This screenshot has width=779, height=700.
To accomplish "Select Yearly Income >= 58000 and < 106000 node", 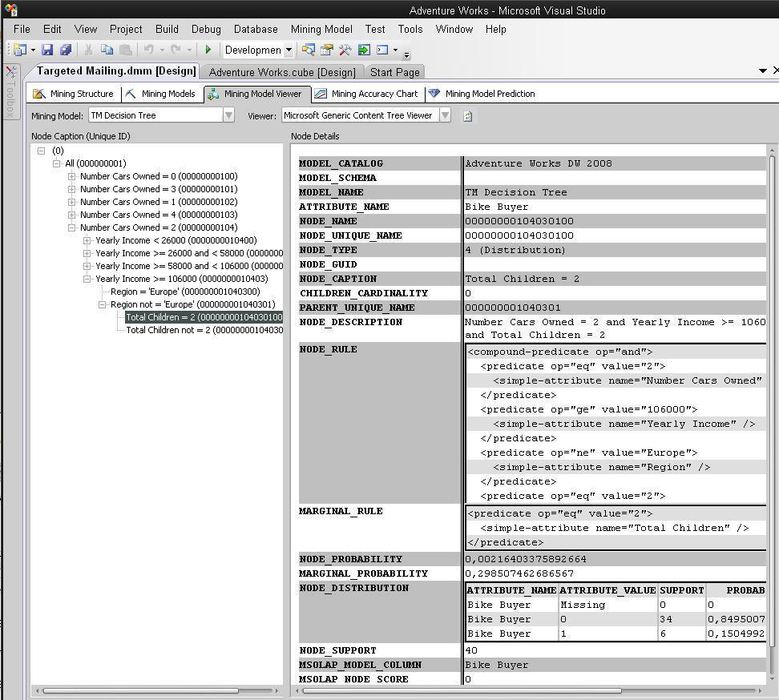I will (x=189, y=266).
